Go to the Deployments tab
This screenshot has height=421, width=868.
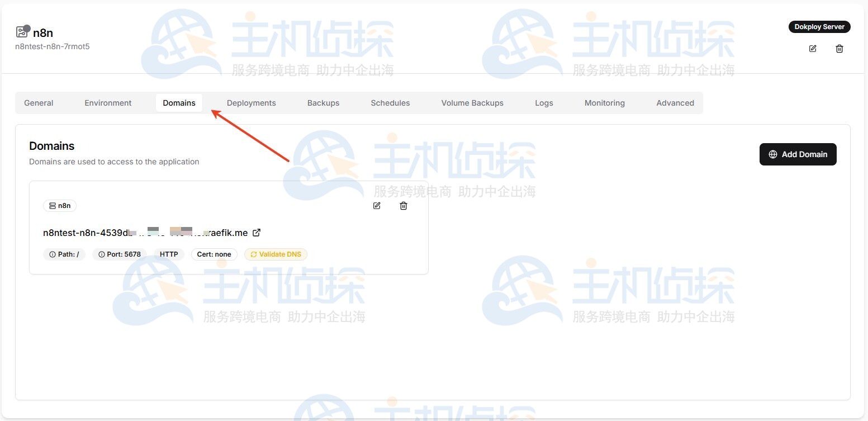(x=251, y=103)
